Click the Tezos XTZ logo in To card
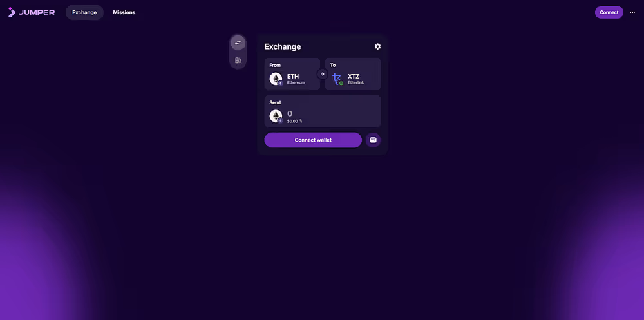The image size is (644, 320). coord(337,79)
